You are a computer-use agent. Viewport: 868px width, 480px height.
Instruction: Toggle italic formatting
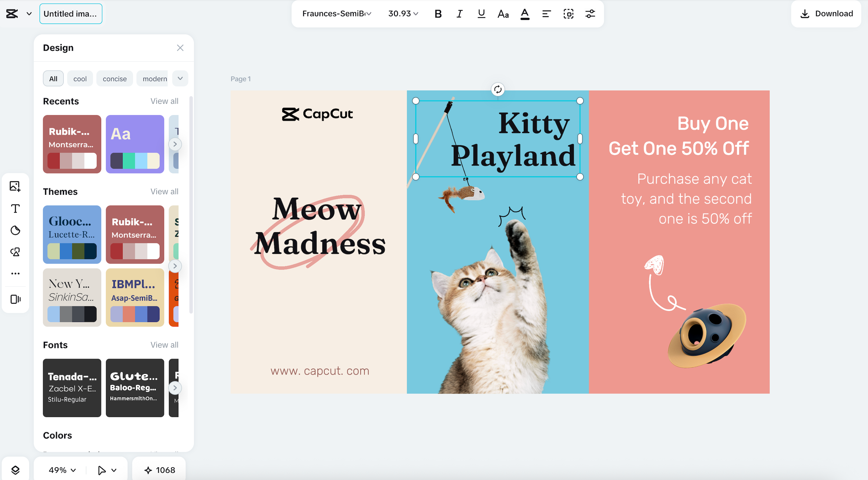[459, 14]
